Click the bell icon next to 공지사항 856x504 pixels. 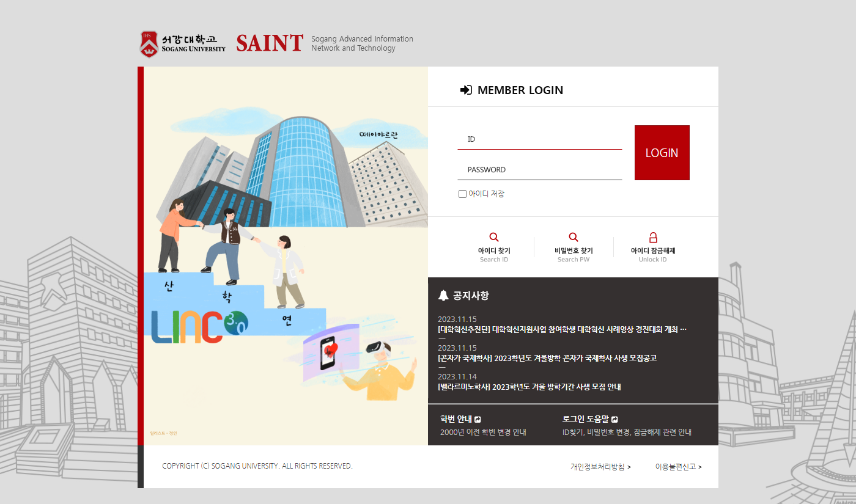[x=443, y=296]
